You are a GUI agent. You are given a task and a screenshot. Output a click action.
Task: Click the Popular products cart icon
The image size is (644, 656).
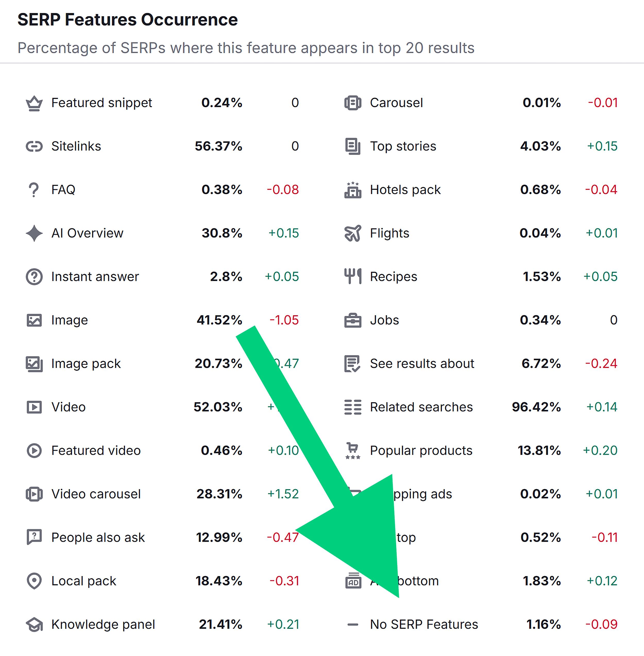(352, 451)
